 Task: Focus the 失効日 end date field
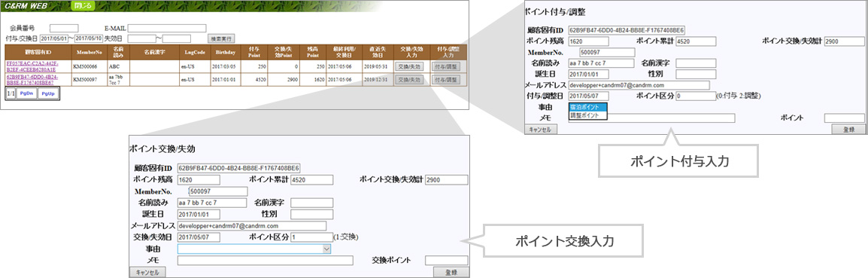point(177,38)
